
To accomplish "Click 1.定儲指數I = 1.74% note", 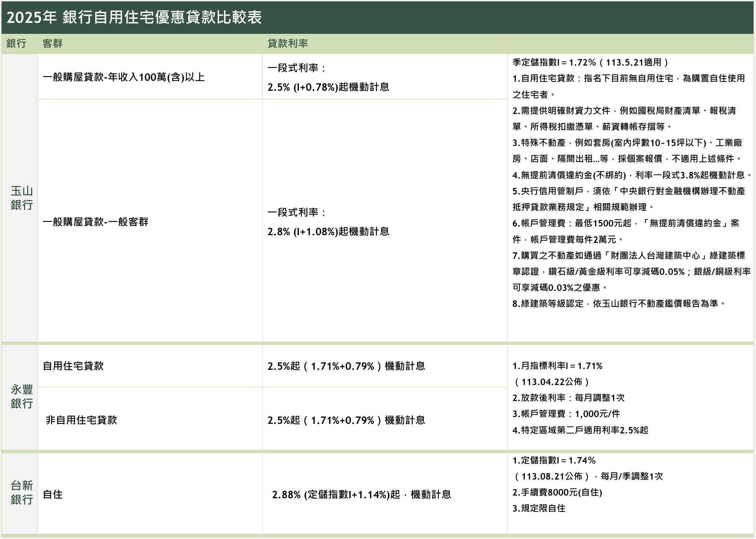I will 554,460.
